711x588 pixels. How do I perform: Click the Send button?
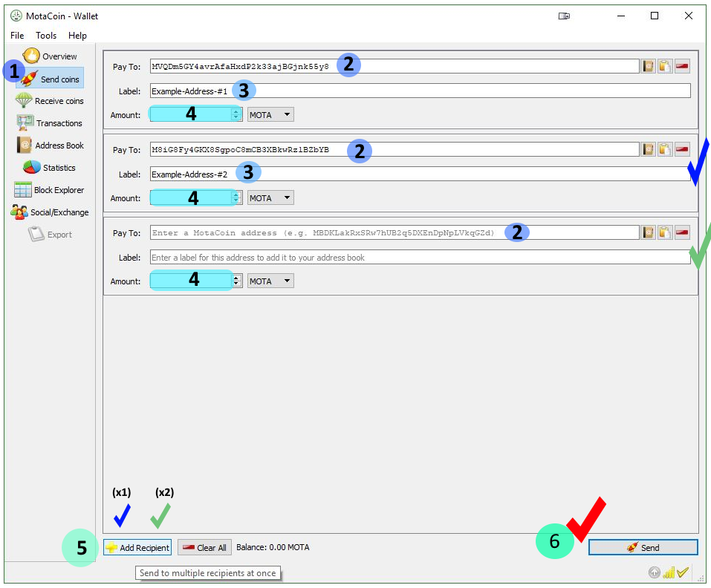pos(643,547)
